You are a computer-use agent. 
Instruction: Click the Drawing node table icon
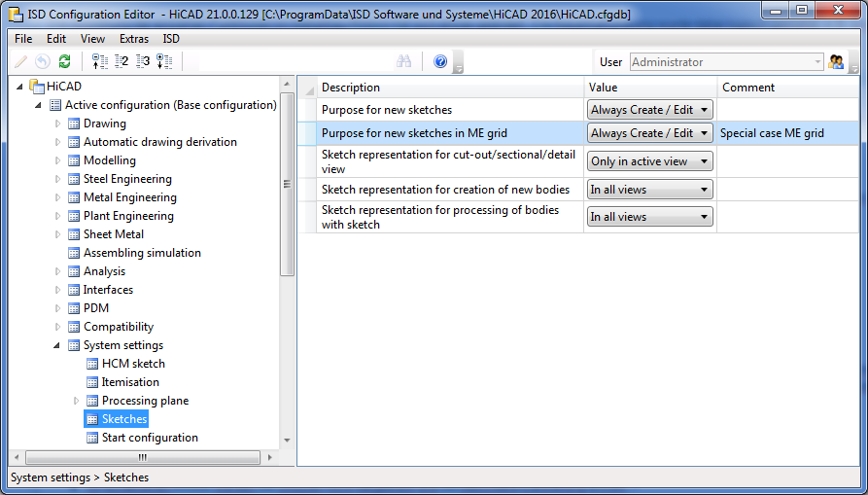click(x=74, y=124)
